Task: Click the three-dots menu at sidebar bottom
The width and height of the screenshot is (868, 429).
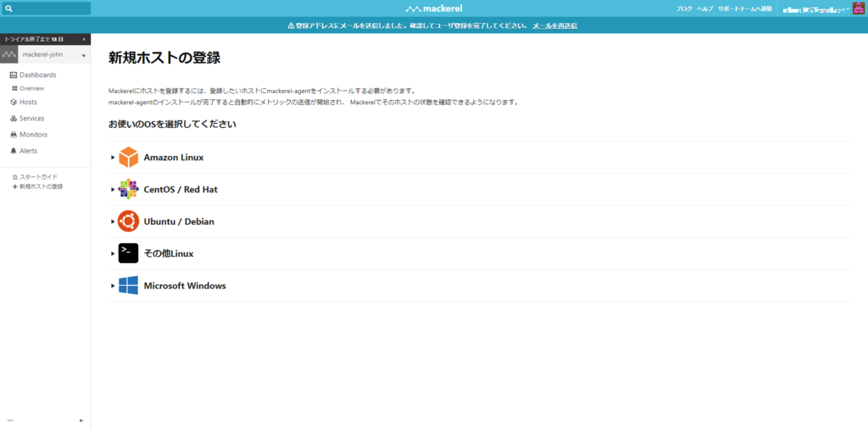Action: (x=10, y=421)
